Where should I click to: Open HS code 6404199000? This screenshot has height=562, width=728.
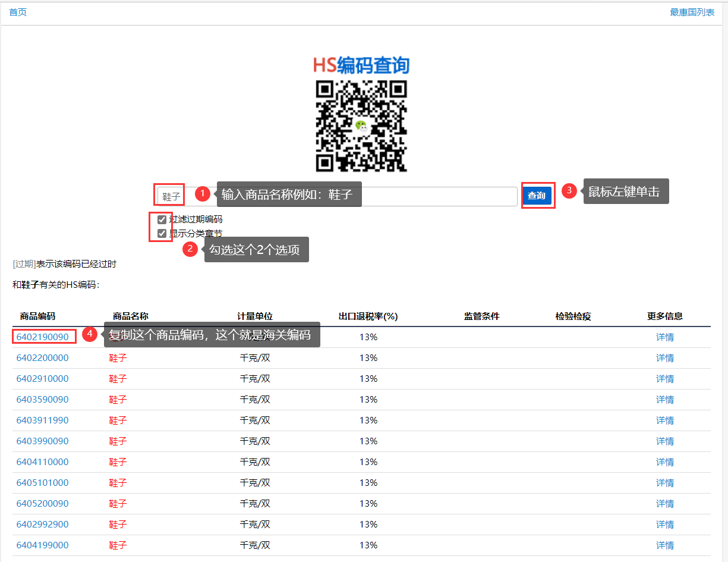coord(42,545)
